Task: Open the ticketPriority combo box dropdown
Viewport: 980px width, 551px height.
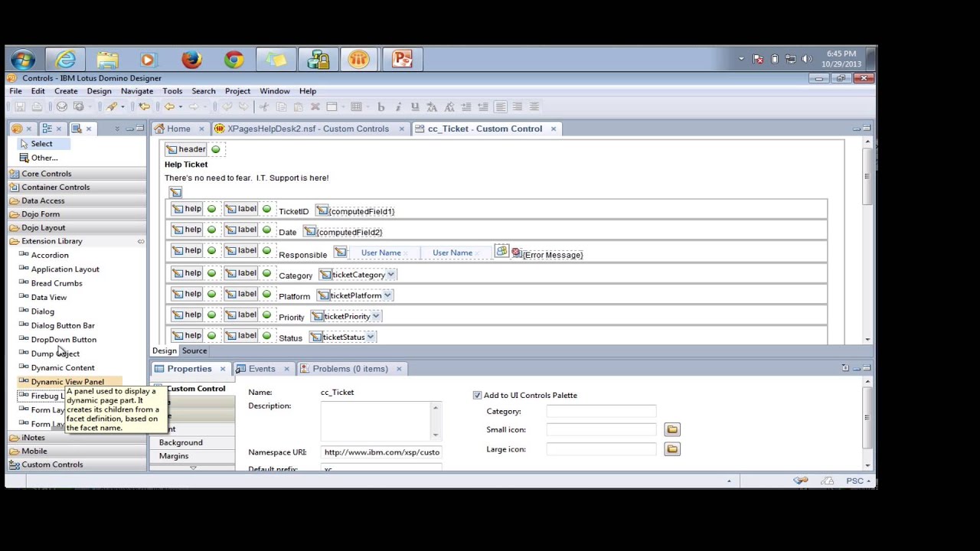Action: [x=376, y=315]
